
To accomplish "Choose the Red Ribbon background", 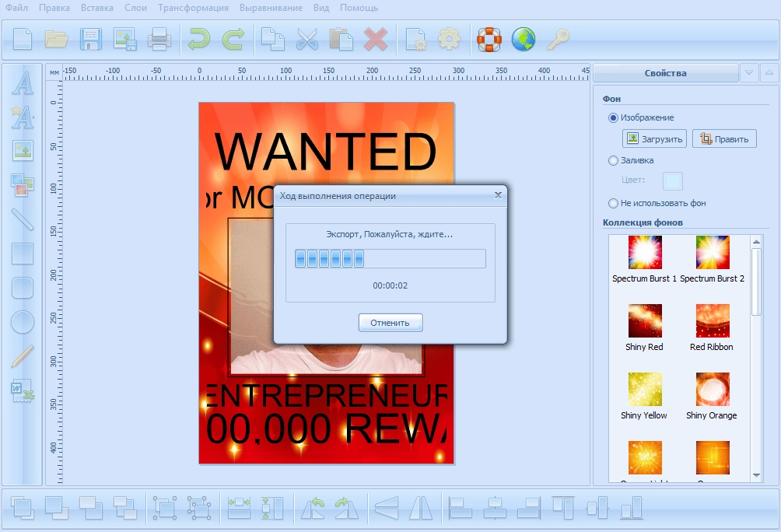I will [x=713, y=327].
